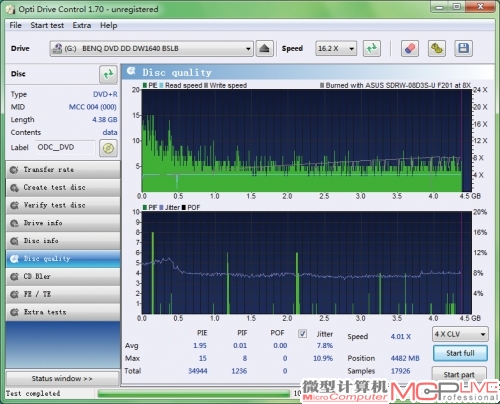This screenshot has height=404, width=500.
Task: Click the copy disc icon
Action: 437,49
